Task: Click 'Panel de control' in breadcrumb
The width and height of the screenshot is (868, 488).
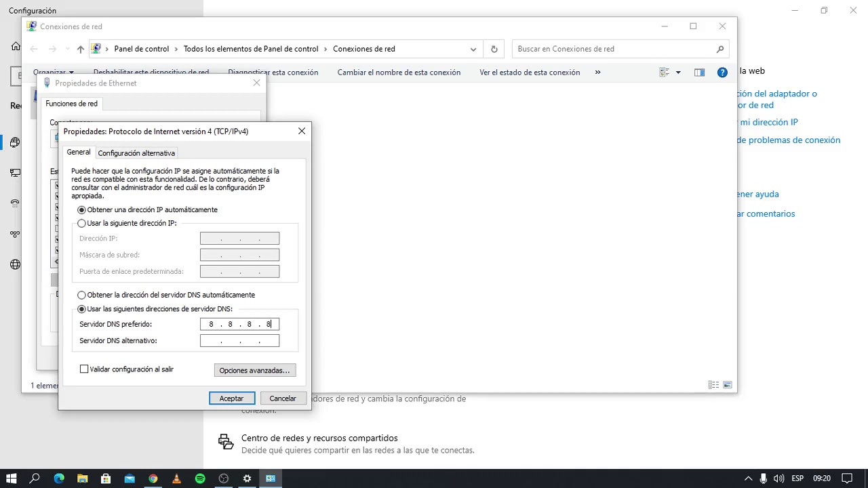Action: [x=141, y=49]
